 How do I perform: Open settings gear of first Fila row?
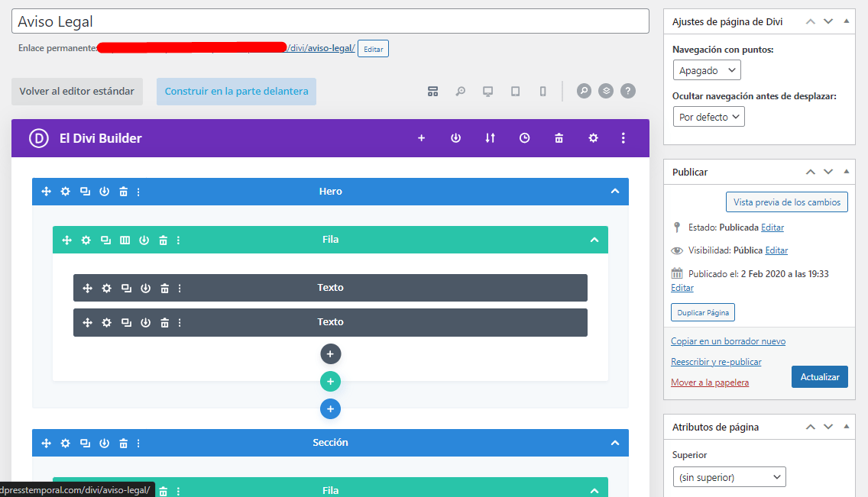(x=86, y=240)
